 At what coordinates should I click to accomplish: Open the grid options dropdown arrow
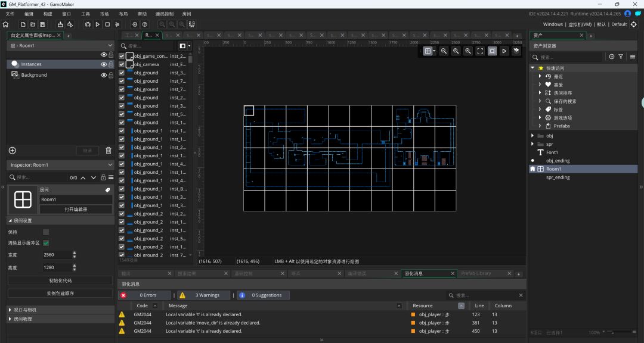click(434, 51)
